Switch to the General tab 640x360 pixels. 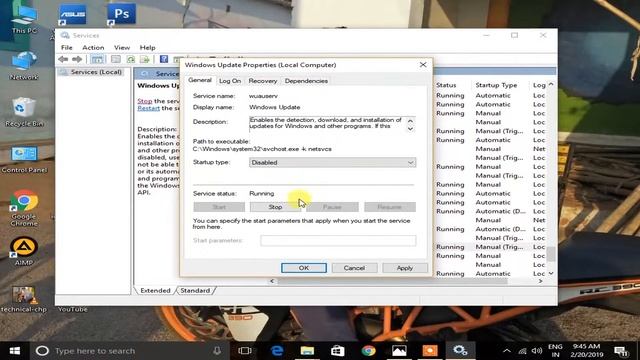pyautogui.click(x=200, y=80)
